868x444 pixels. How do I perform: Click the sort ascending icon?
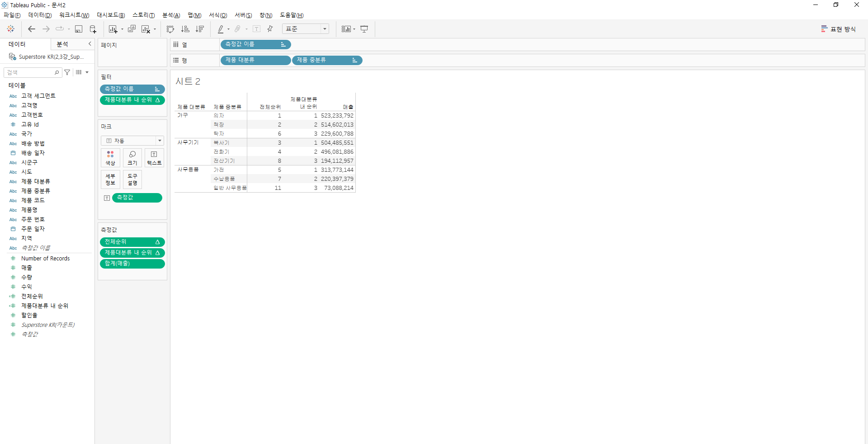point(185,29)
